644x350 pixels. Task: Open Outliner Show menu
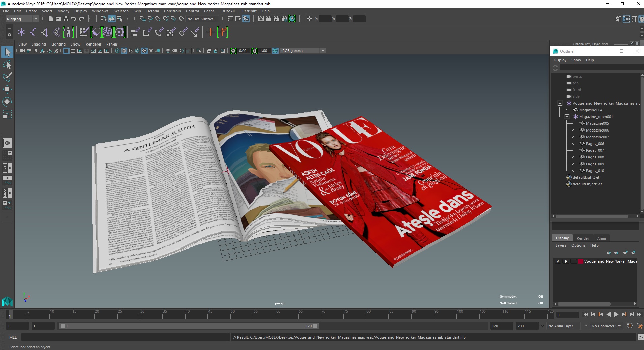tap(576, 60)
